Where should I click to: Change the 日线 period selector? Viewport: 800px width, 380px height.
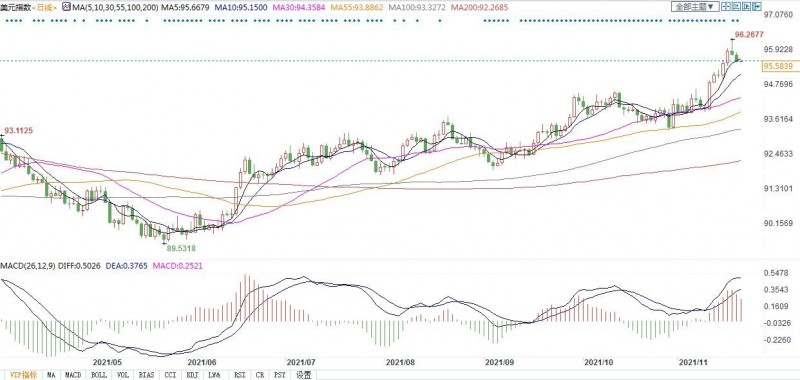[44, 7]
